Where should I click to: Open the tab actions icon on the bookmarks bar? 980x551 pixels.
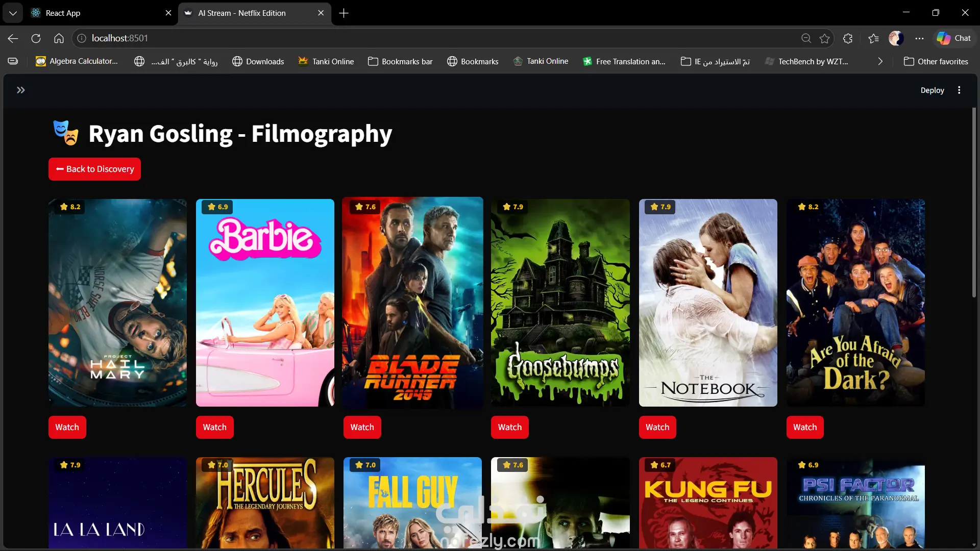coord(13,61)
